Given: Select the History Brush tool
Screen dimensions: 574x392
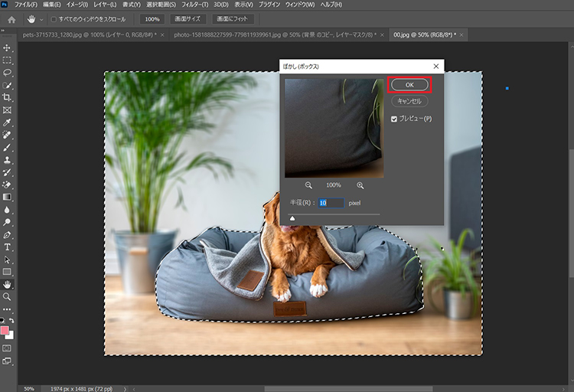Looking at the screenshot, I should pyautogui.click(x=7, y=172).
